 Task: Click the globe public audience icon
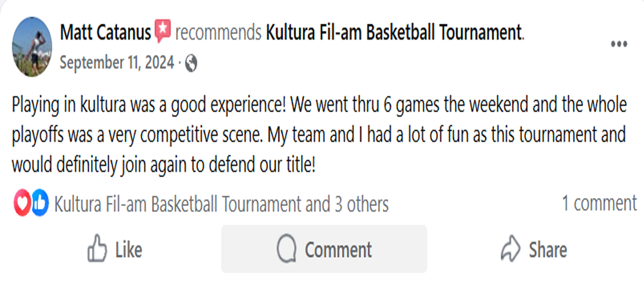click(x=192, y=62)
